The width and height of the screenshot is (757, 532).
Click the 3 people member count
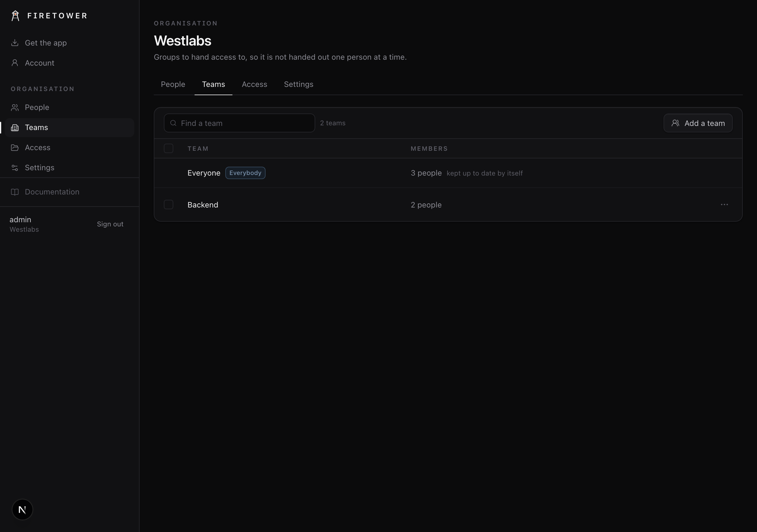426,173
